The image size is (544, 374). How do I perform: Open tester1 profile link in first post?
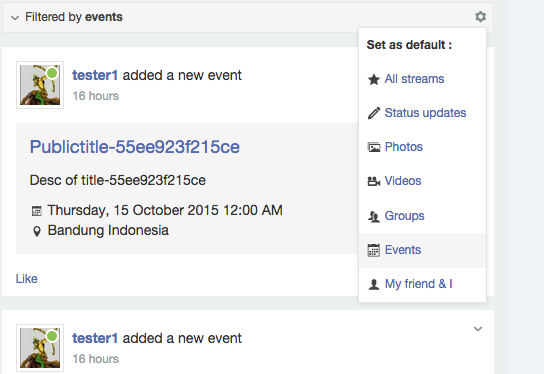95,75
